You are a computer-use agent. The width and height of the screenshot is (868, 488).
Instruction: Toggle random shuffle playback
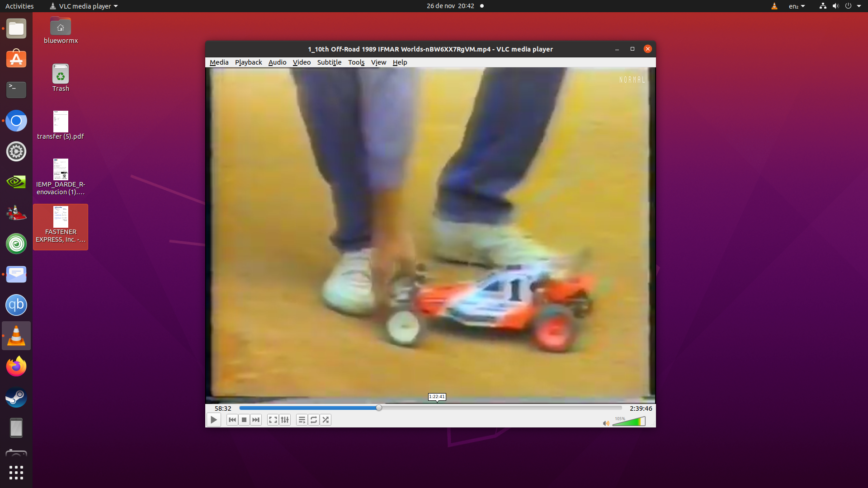(325, 420)
